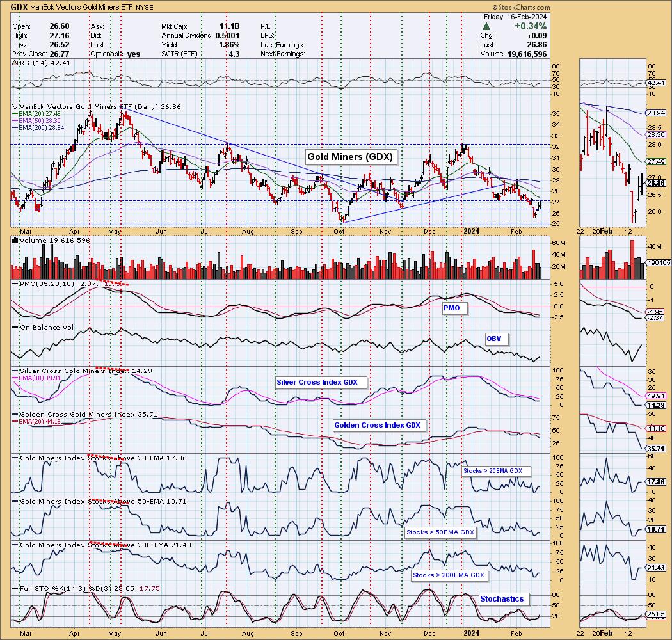
Task: Click the Yield value 1.86%
Action: pyautogui.click(x=229, y=45)
